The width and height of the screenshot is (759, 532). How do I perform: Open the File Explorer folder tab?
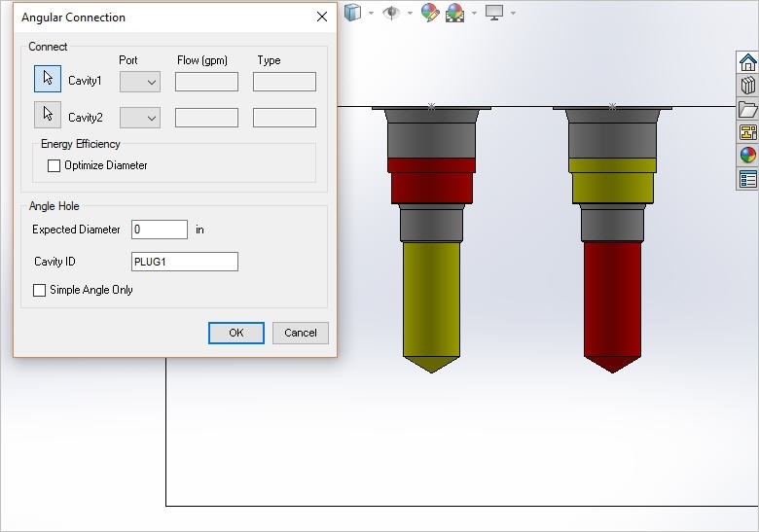748,109
